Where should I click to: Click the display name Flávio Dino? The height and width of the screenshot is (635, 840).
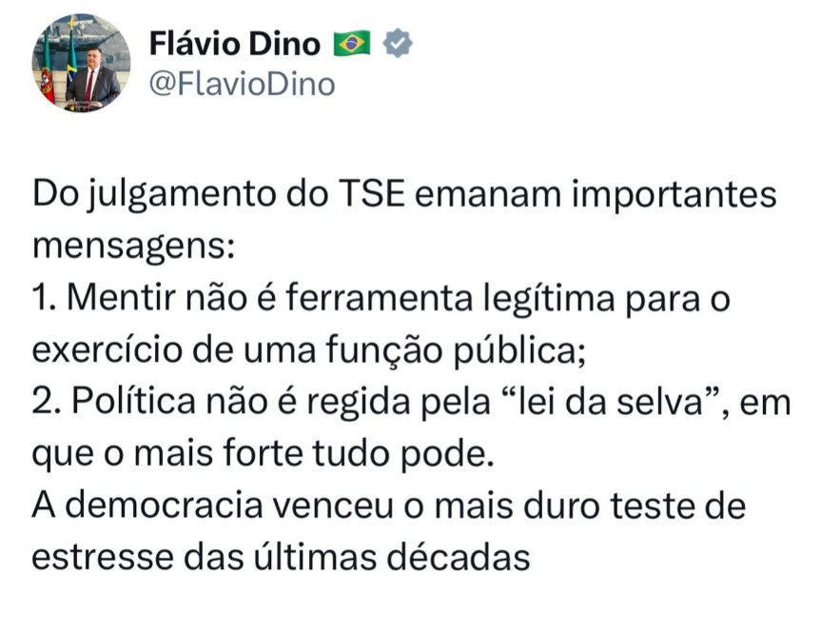click(235, 44)
